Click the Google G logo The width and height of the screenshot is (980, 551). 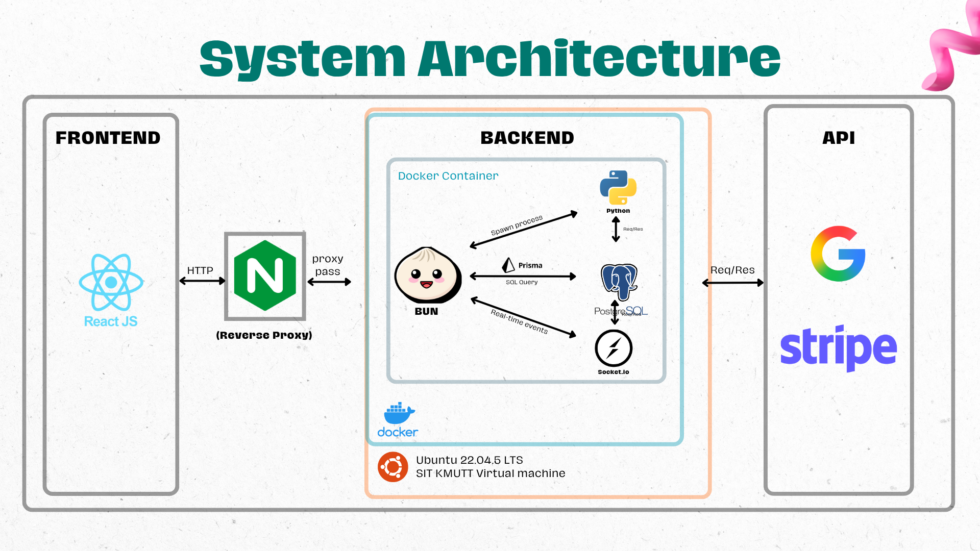(838, 254)
